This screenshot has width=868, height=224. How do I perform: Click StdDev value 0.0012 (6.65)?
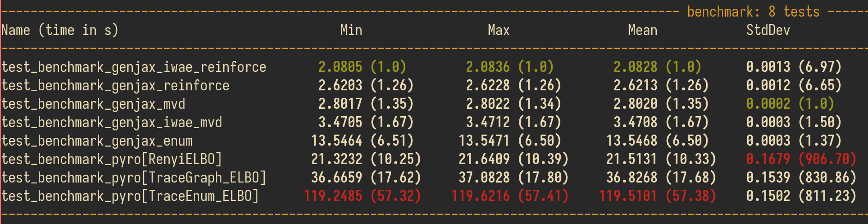[794, 86]
